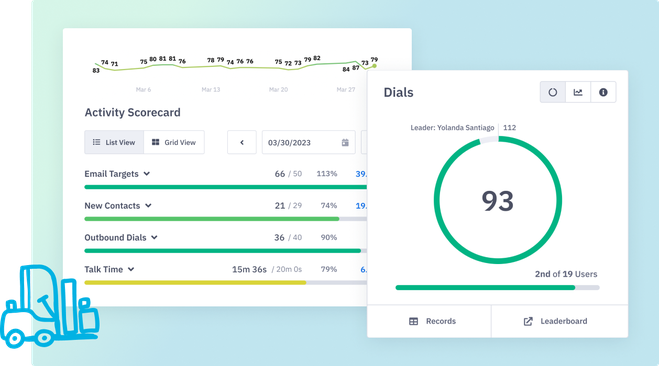The image size is (659, 366).
Task: Click the Mar 6 chart axis label
Action: [143, 90]
